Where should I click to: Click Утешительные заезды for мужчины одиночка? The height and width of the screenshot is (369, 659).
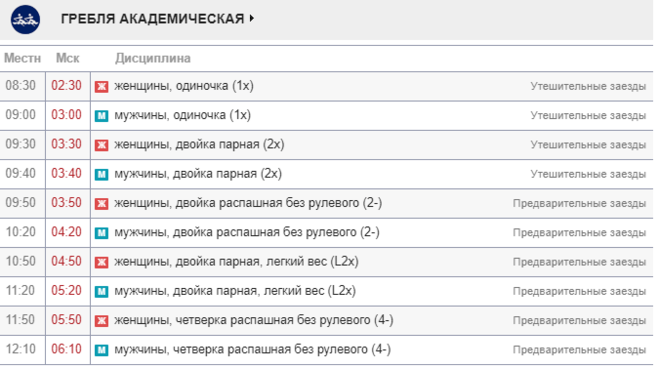[x=588, y=116]
